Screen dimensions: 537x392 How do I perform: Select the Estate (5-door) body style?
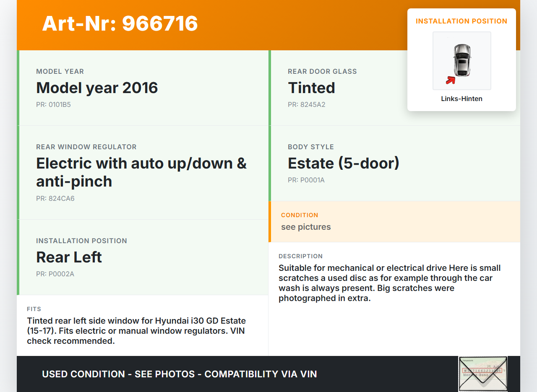(x=343, y=163)
